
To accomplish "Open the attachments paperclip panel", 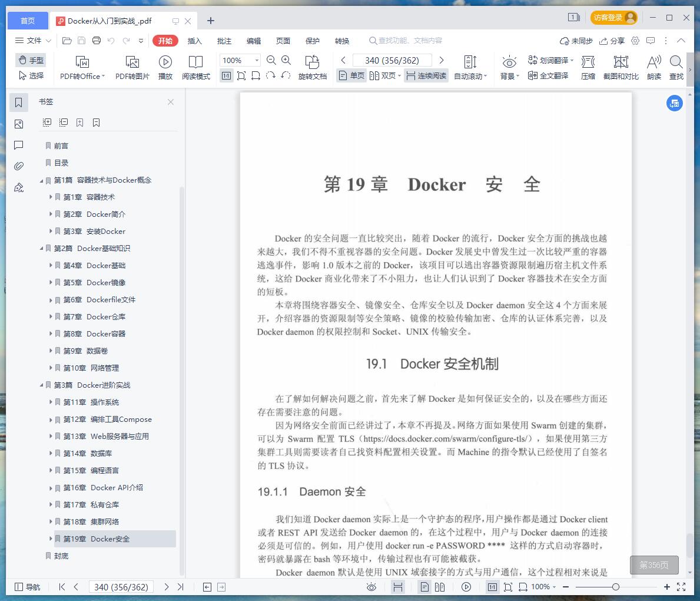I will pyautogui.click(x=19, y=166).
